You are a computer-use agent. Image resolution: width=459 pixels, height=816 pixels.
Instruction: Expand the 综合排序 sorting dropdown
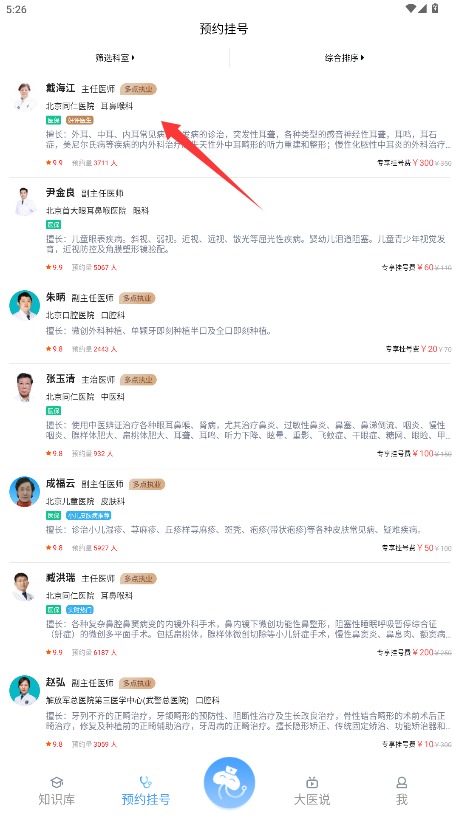click(x=345, y=57)
